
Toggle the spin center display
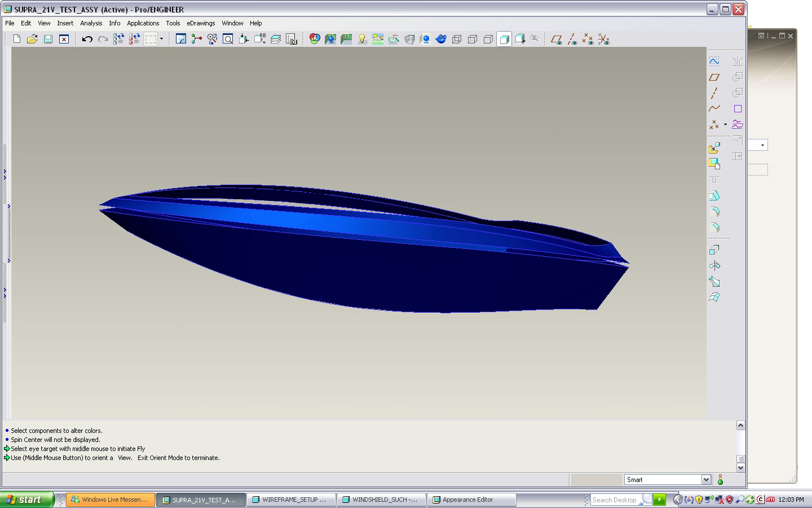click(197, 39)
